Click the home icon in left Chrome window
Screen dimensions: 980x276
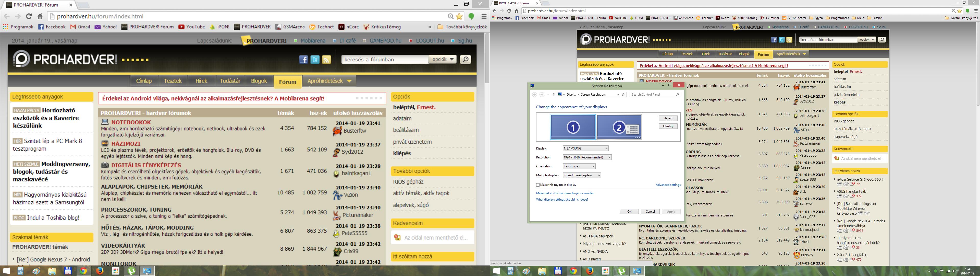coord(40,16)
